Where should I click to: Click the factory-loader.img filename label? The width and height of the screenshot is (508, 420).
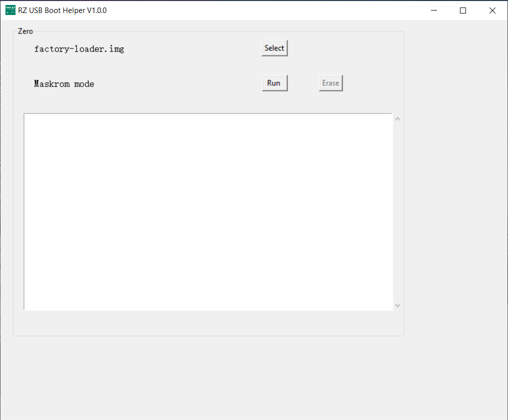click(79, 48)
